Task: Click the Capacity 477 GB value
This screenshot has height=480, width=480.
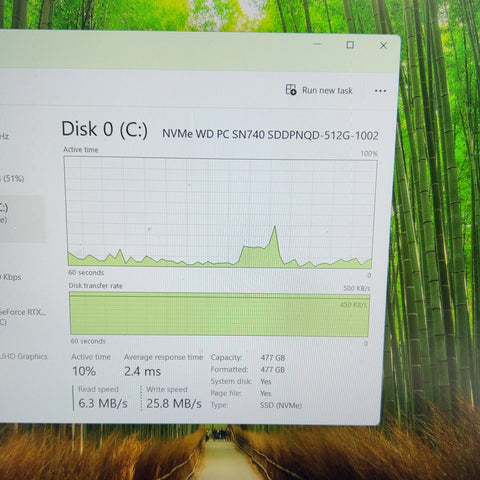Action: coord(273,358)
